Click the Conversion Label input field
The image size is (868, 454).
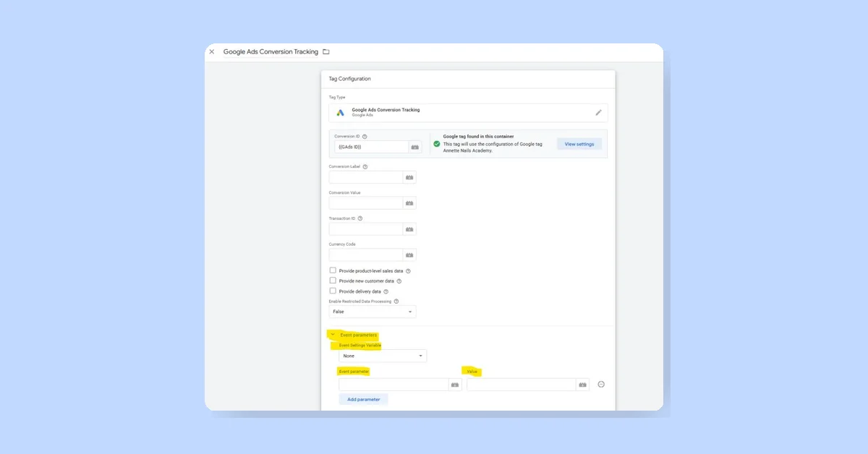366,177
